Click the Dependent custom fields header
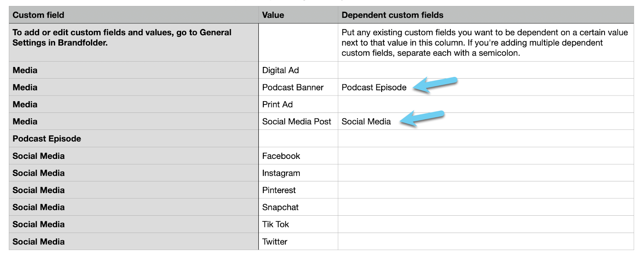644x258 pixels. (x=486, y=15)
